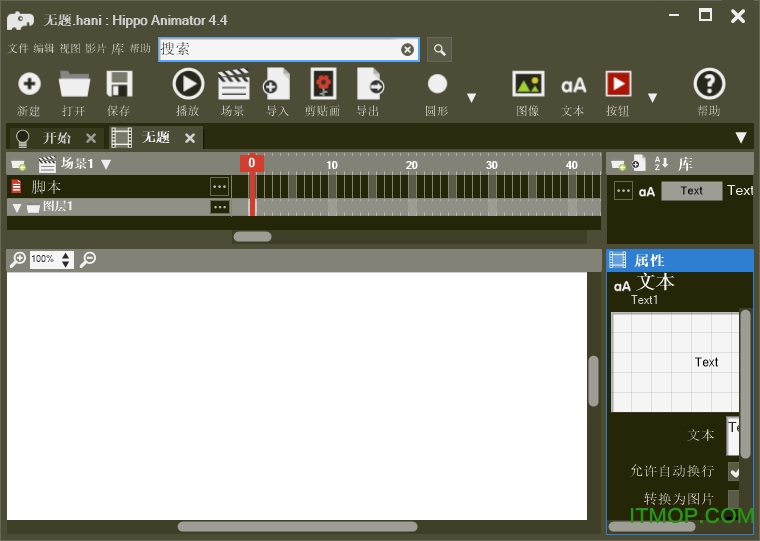
Task: Open the 库 menu in menu bar
Action: [x=118, y=48]
